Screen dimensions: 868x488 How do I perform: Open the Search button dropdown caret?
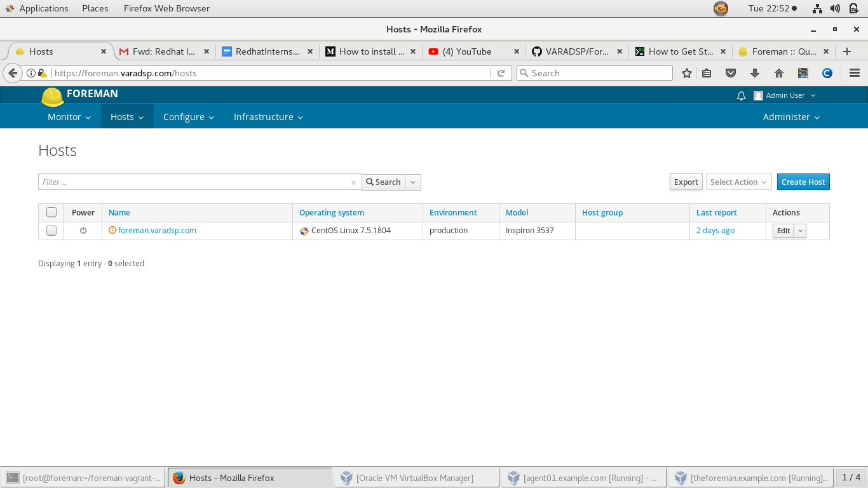pos(413,182)
